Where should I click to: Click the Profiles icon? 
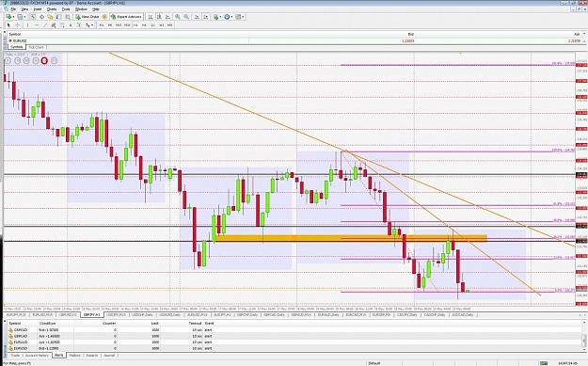(x=20, y=17)
